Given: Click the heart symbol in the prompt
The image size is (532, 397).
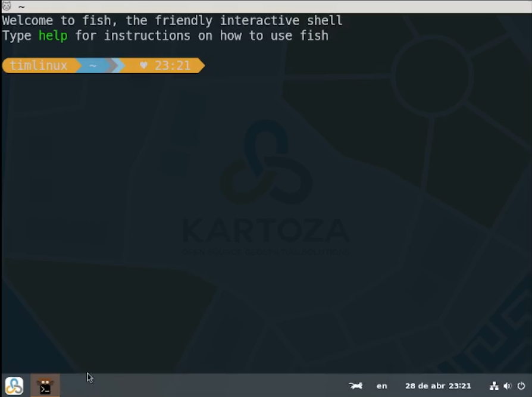Looking at the screenshot, I should (143, 65).
